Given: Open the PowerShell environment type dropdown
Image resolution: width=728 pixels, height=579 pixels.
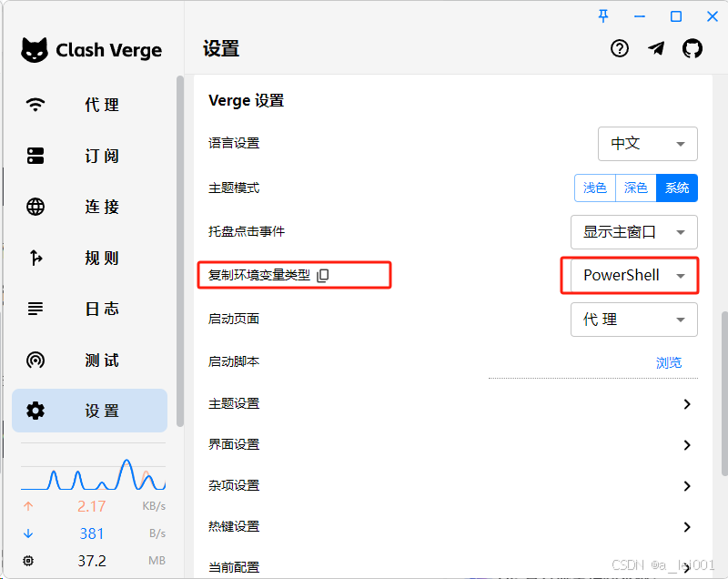Looking at the screenshot, I should click(x=633, y=275).
